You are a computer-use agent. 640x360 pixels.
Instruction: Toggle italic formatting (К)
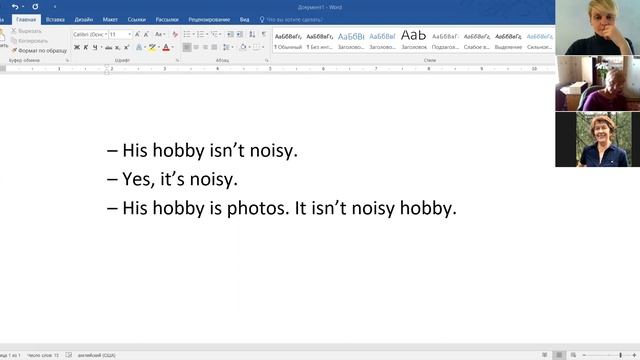point(86,47)
